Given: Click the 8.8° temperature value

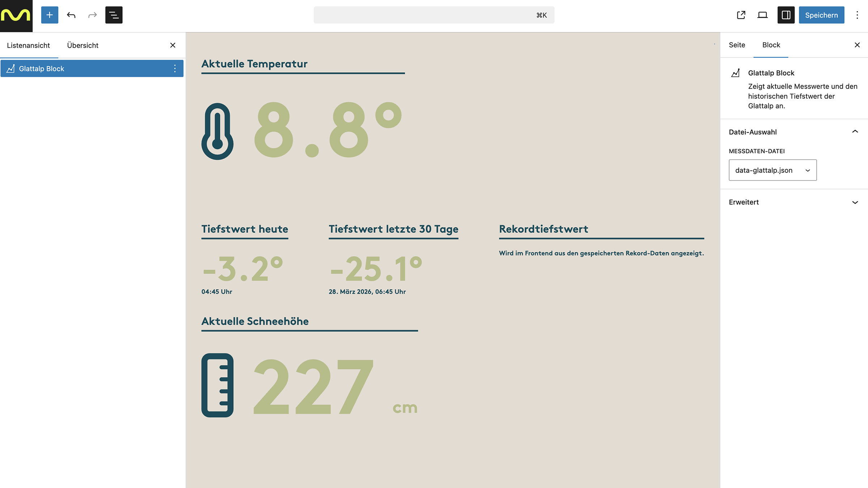Looking at the screenshot, I should point(328,130).
